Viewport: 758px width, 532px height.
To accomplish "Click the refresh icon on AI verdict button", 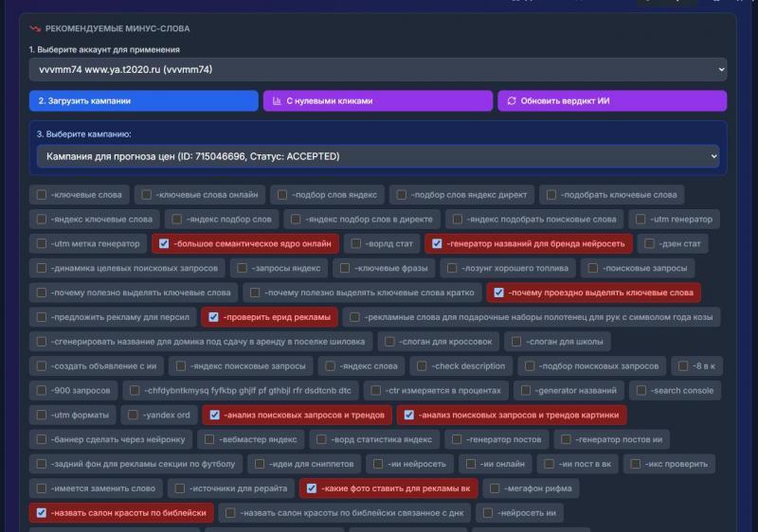I will tap(512, 101).
